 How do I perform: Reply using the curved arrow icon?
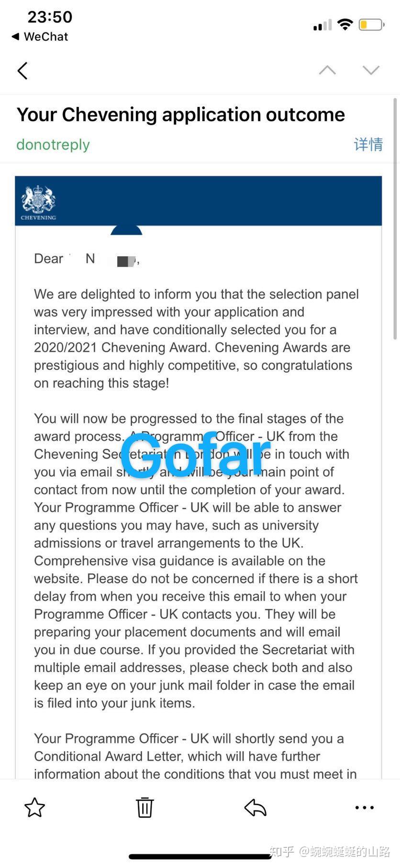[x=255, y=807]
